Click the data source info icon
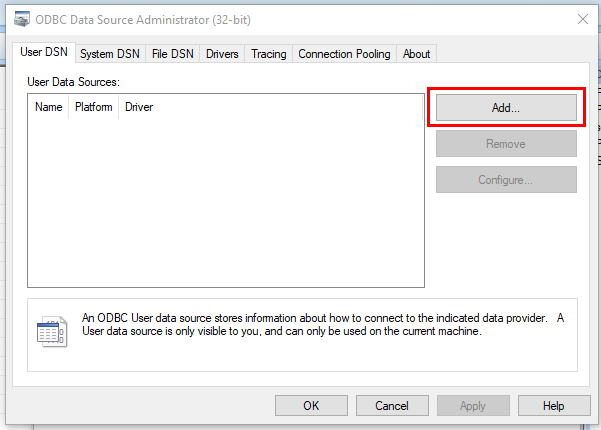The width and height of the screenshot is (601, 430). pyautogui.click(x=51, y=333)
